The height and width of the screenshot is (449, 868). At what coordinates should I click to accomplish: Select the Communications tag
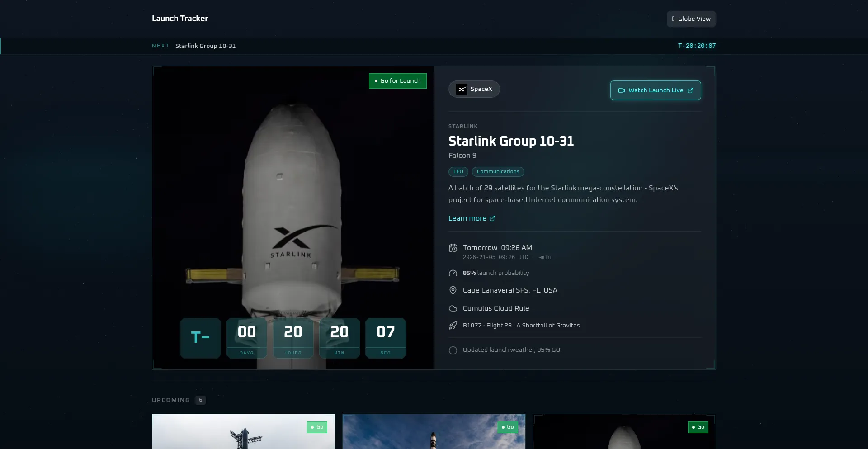498,172
